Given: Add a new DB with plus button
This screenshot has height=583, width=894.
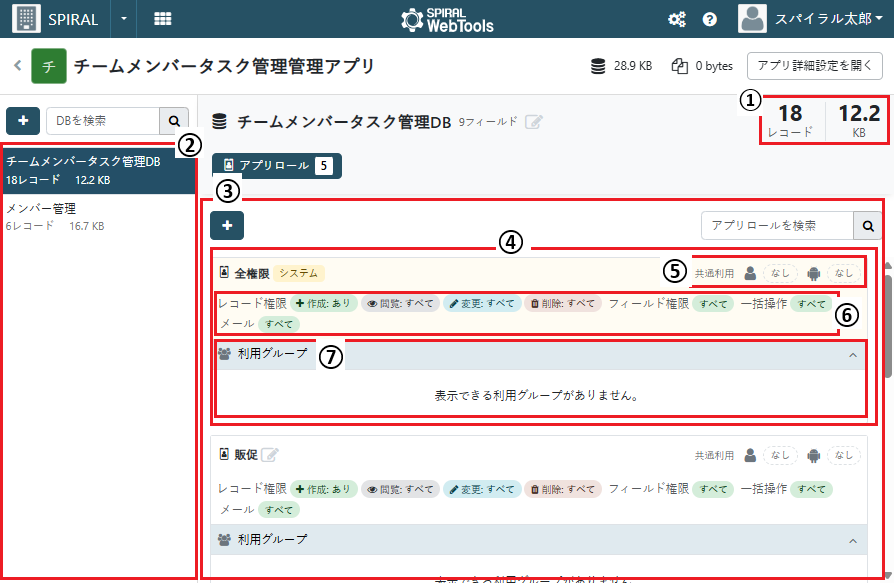Looking at the screenshot, I should [x=23, y=121].
